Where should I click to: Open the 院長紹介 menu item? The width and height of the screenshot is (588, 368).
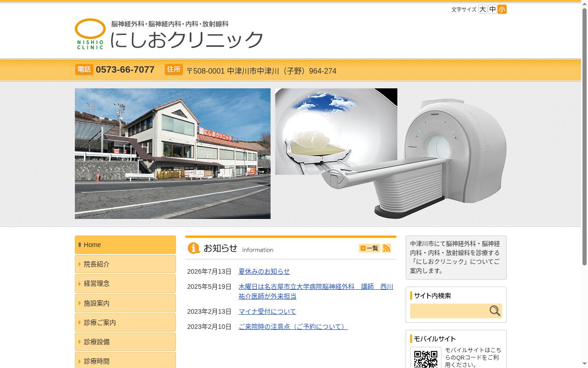tap(125, 264)
